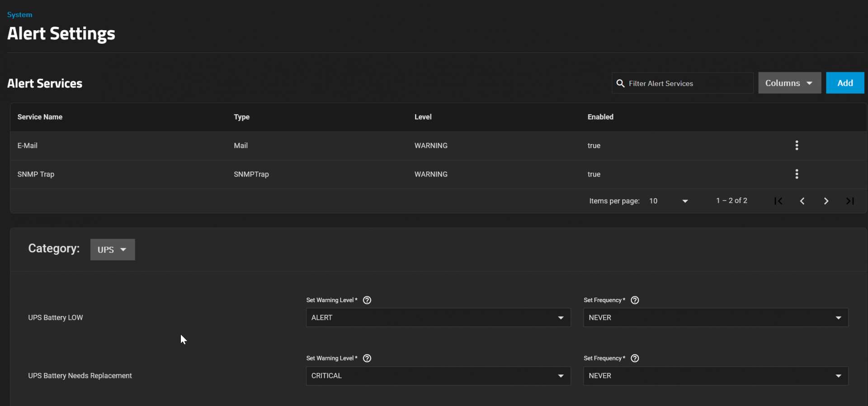Open the UPS category dropdown
The height and width of the screenshot is (406, 868).
tap(113, 250)
